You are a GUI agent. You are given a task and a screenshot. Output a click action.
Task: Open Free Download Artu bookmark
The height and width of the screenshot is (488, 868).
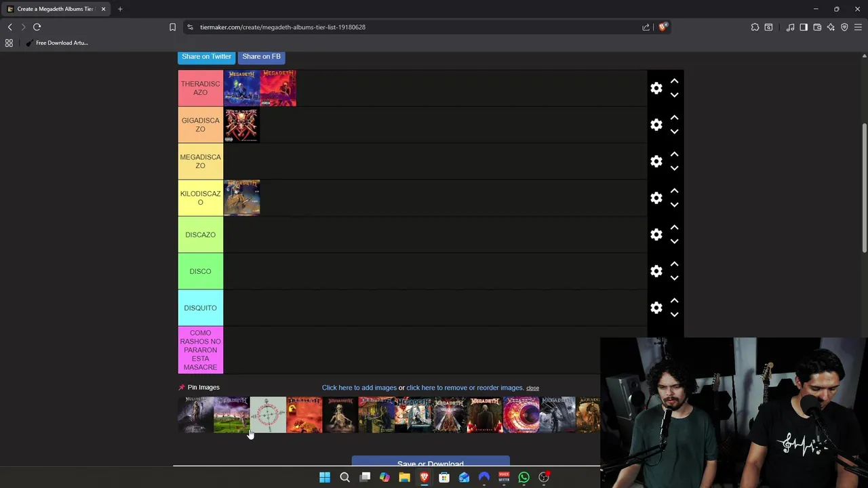tap(57, 43)
